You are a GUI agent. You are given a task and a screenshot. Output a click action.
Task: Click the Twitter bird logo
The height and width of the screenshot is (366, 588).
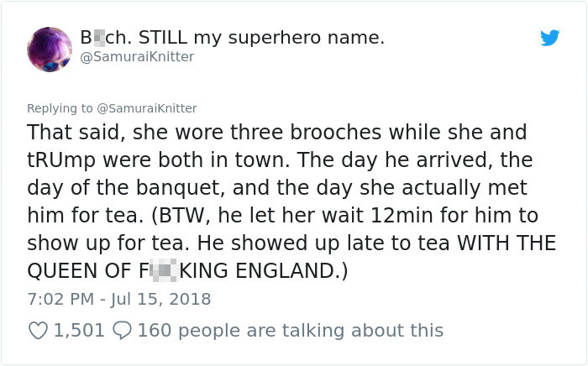click(x=549, y=39)
